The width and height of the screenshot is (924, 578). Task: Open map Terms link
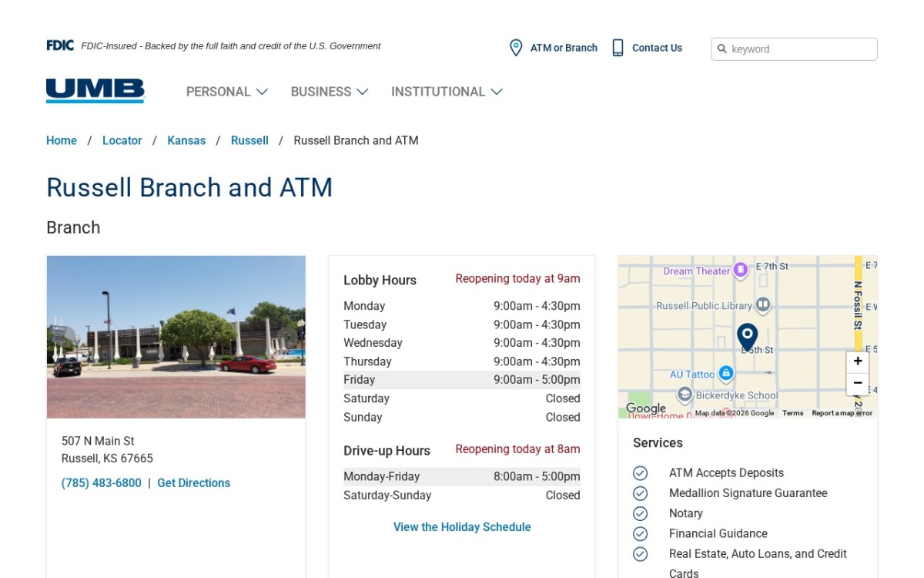point(792,413)
